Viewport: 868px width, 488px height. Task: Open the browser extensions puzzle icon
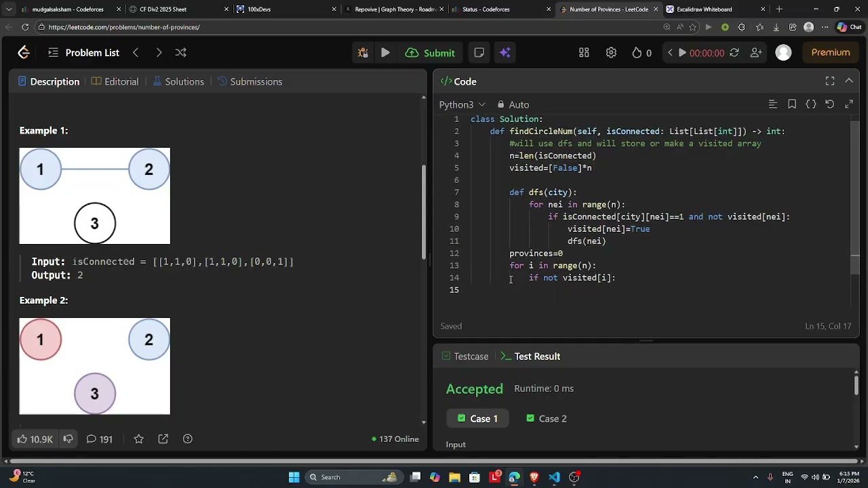(x=742, y=27)
